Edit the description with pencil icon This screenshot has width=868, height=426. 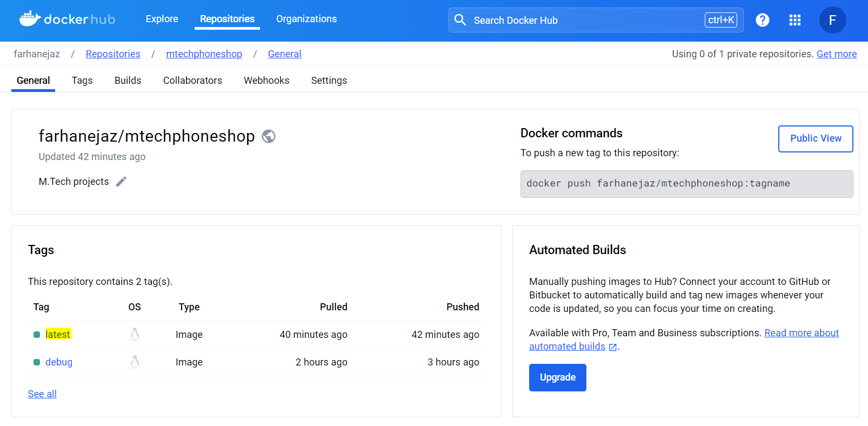122,182
